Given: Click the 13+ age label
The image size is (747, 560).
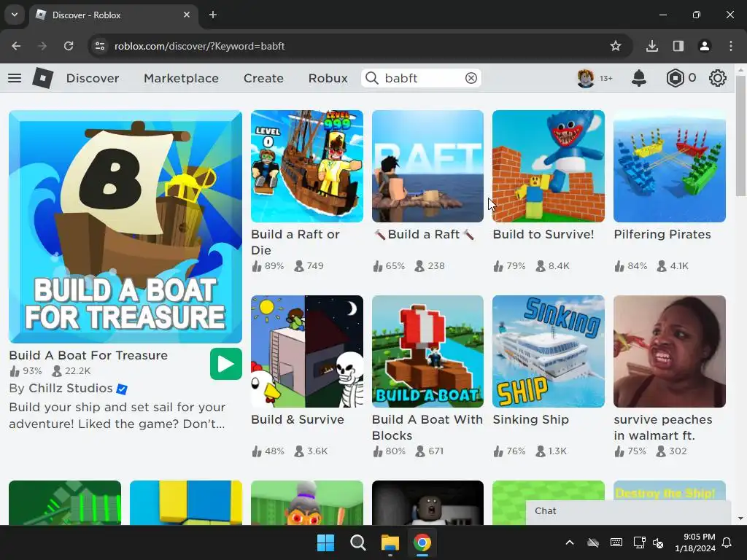Looking at the screenshot, I should (606, 78).
